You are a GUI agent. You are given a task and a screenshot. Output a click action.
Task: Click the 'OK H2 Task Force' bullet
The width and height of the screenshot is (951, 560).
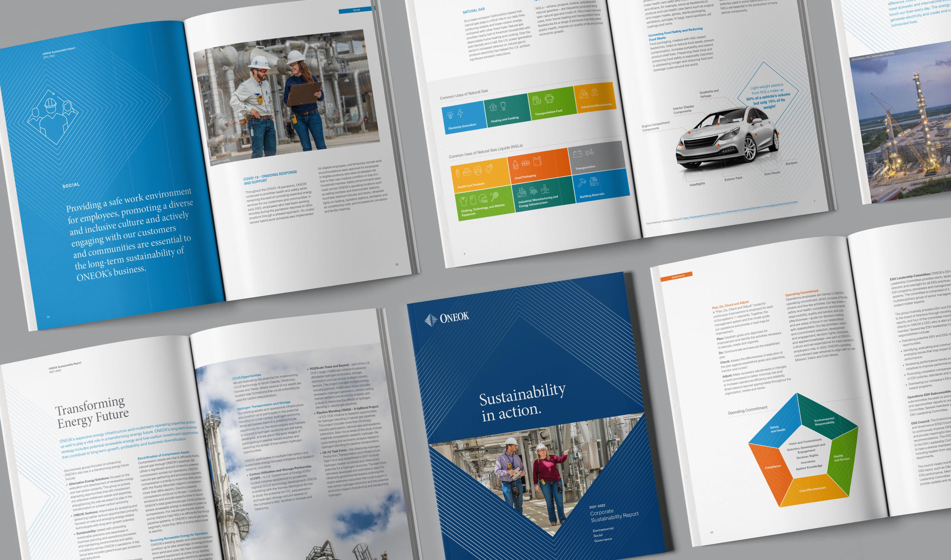(335, 452)
